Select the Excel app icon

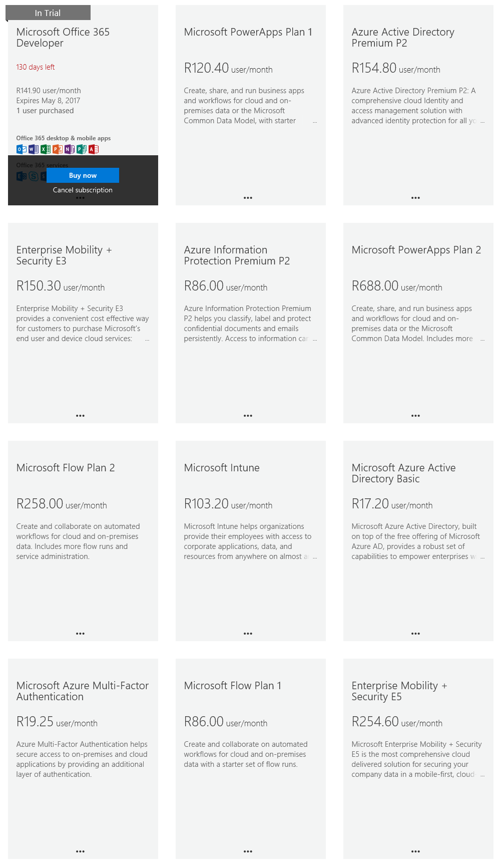[x=45, y=149]
